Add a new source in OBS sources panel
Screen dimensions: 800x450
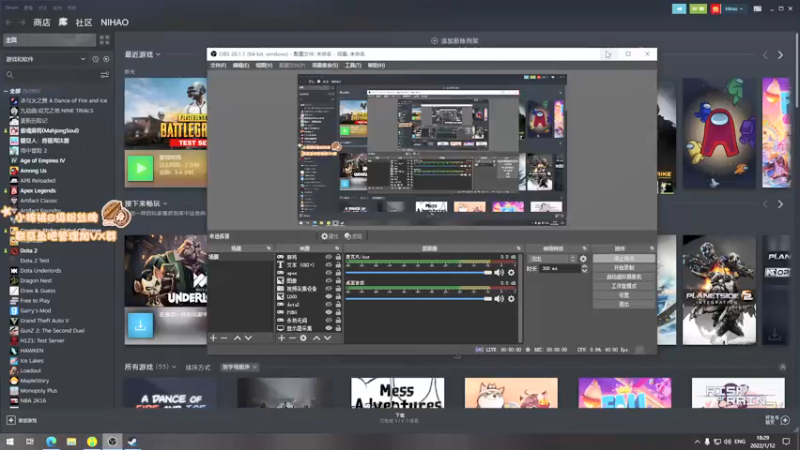point(282,338)
